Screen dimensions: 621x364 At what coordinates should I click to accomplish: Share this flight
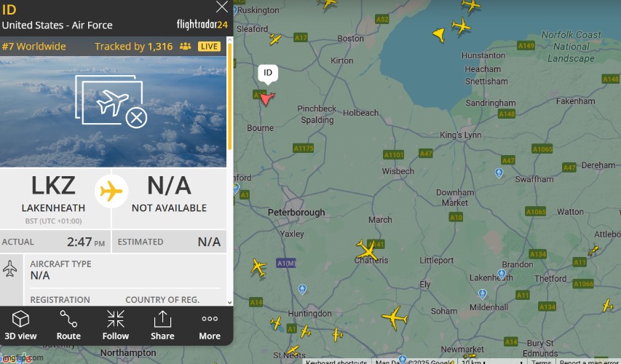tap(162, 325)
